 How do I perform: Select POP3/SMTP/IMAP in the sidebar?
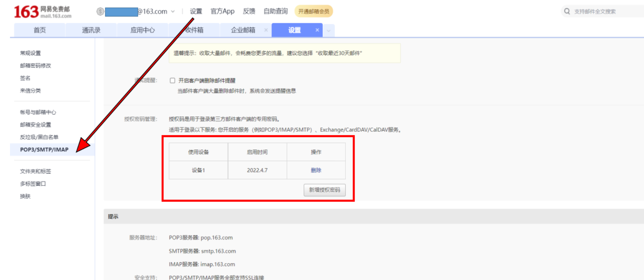tap(52, 149)
